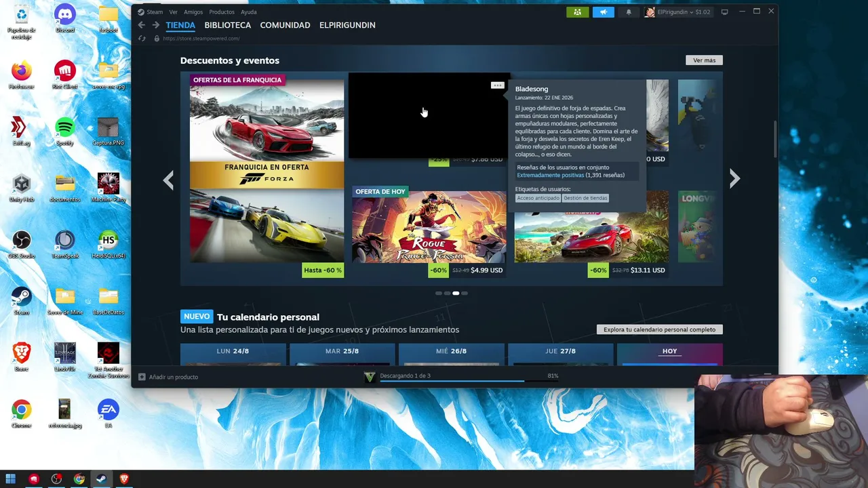Open the three-dots options on the Bladesong capsule
The width and height of the screenshot is (868, 488).
497,85
